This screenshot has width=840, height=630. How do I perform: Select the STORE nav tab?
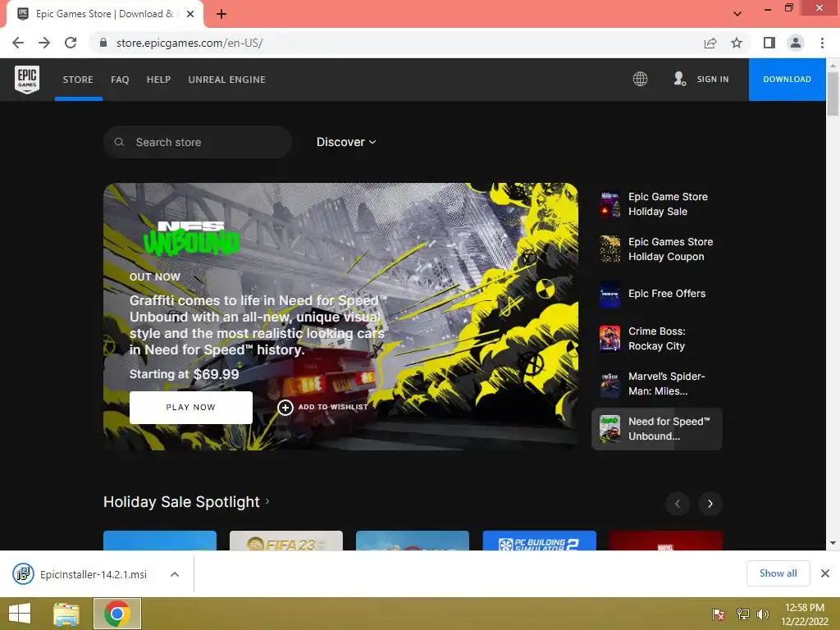(x=78, y=80)
